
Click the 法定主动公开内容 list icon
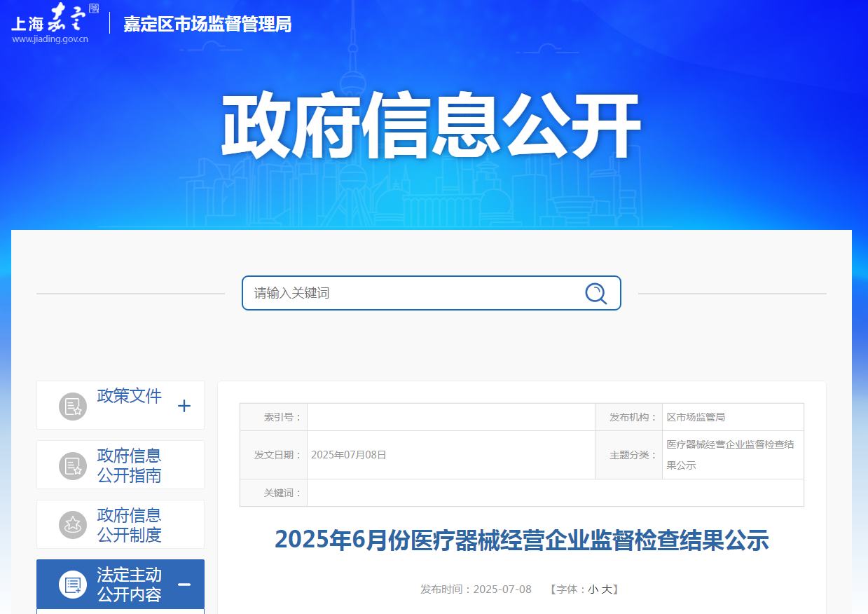pyautogui.click(x=73, y=585)
